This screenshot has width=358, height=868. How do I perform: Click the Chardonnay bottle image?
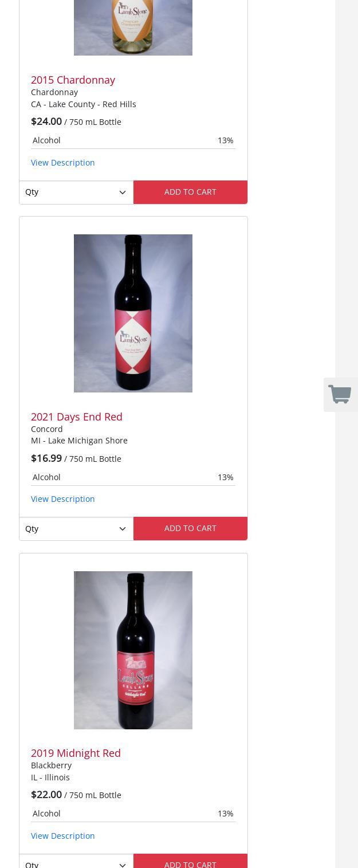pyautogui.click(x=133, y=28)
